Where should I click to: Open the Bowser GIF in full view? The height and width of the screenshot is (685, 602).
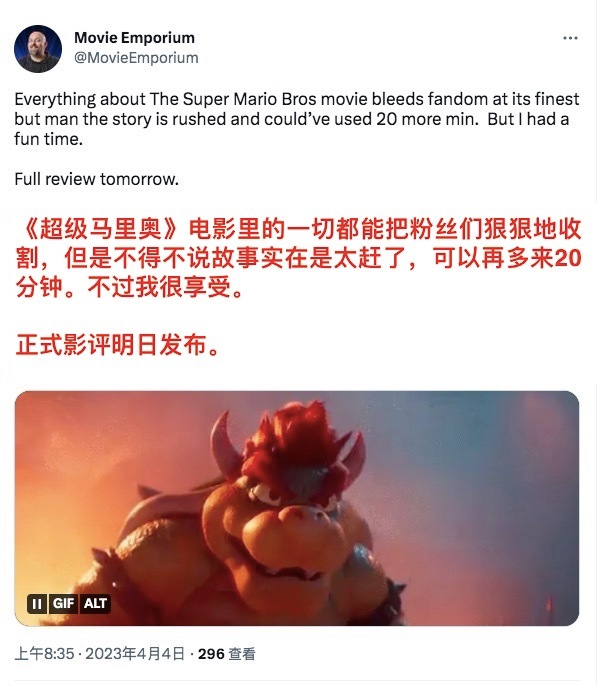297,508
